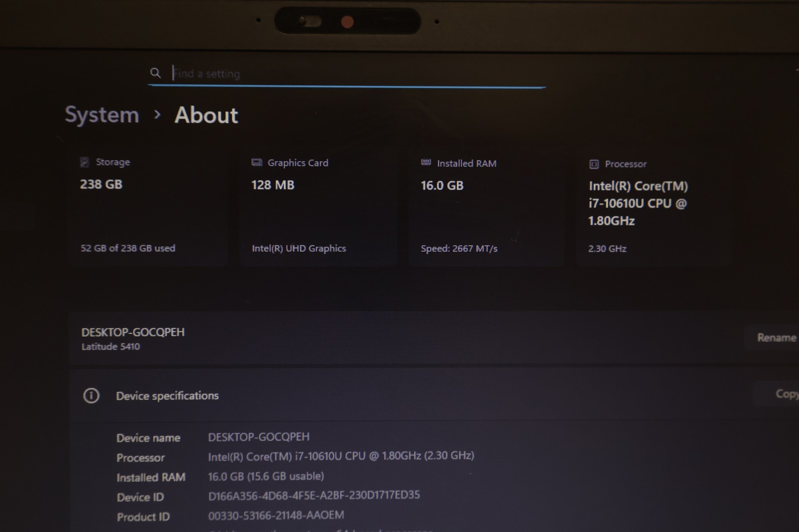
Task: Select the Processor value in device specifications
Action: pos(341,456)
